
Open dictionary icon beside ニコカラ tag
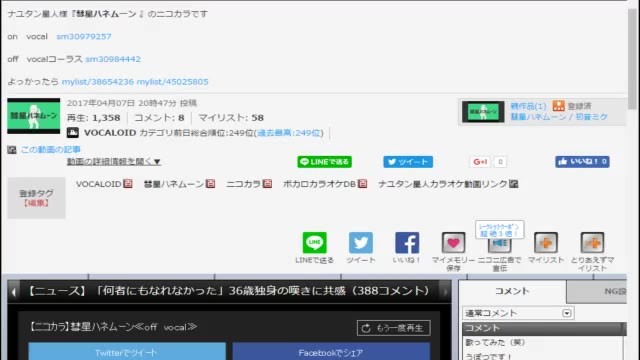(x=267, y=184)
